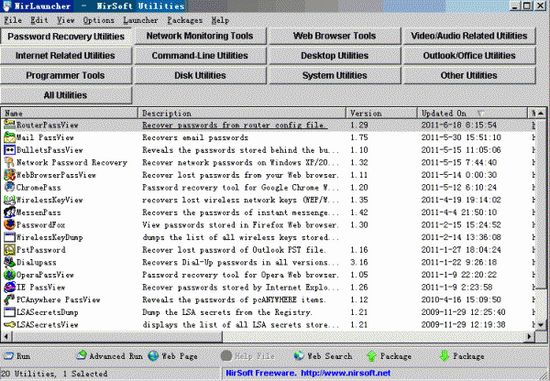Click the LSASecretsDump icon
This screenshot has height=381, width=550.
(x=9, y=312)
